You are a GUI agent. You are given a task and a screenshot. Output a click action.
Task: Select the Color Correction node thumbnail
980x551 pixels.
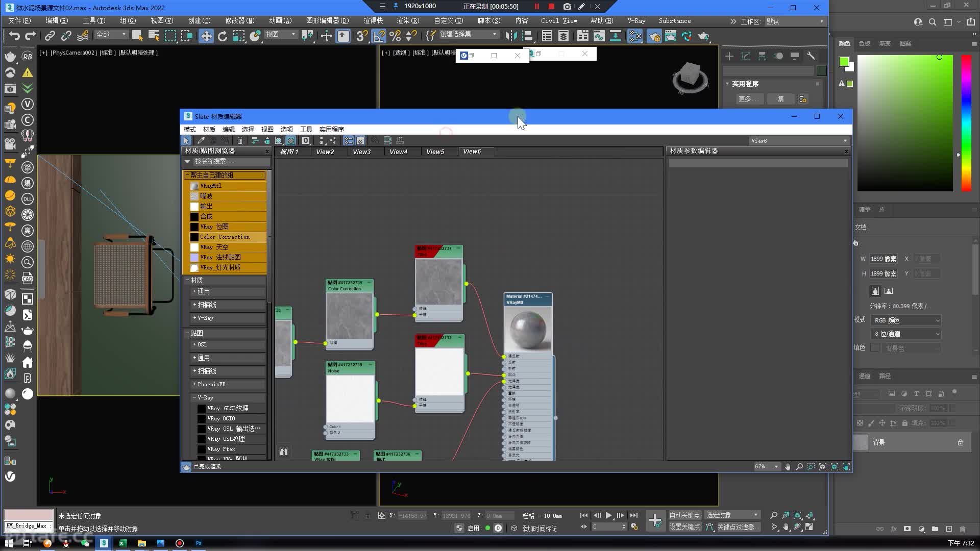click(x=350, y=315)
